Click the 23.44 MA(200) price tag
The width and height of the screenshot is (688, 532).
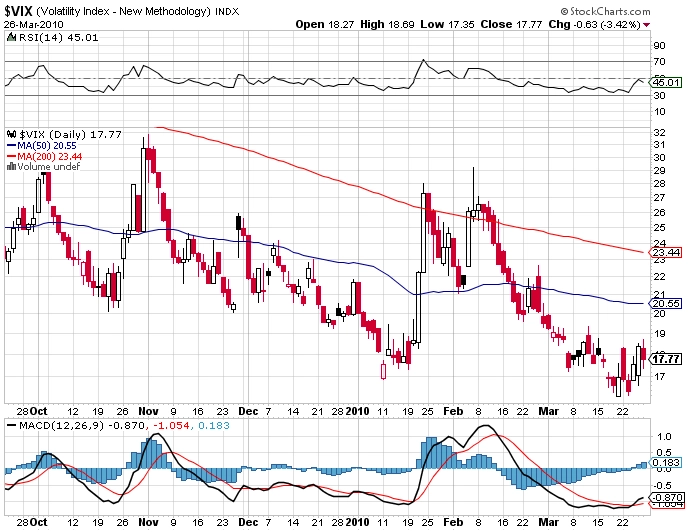tap(665, 252)
